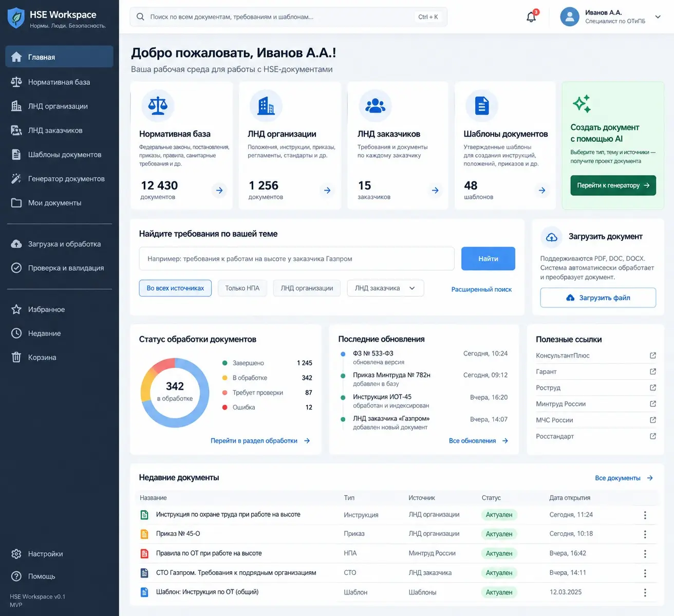This screenshot has height=616, width=674.
Task: Open the options menu for СТО Газпром row
Action: click(645, 573)
